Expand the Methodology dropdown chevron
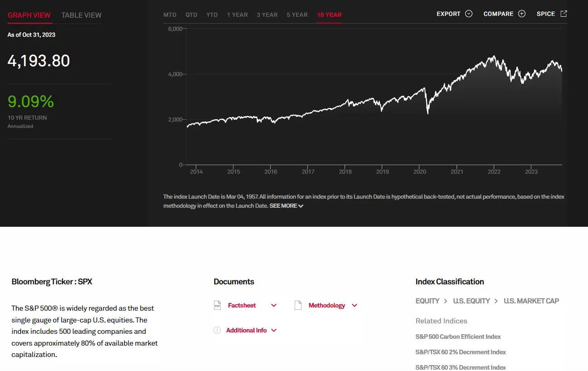588x371 pixels. [355, 305]
